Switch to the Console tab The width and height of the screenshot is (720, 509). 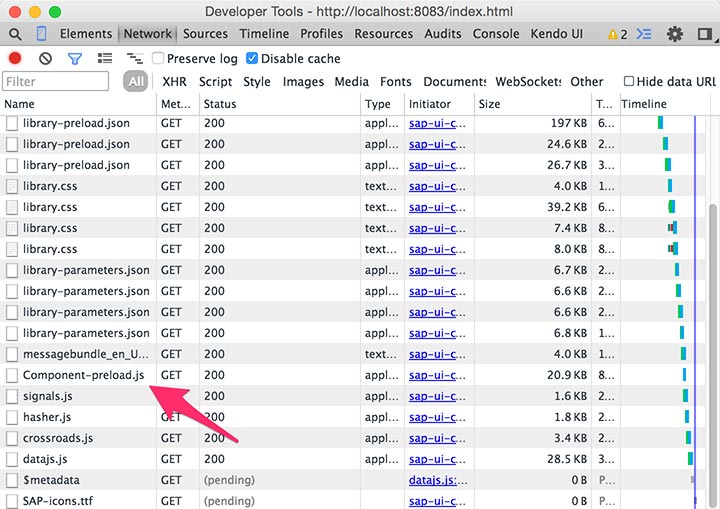tap(496, 34)
